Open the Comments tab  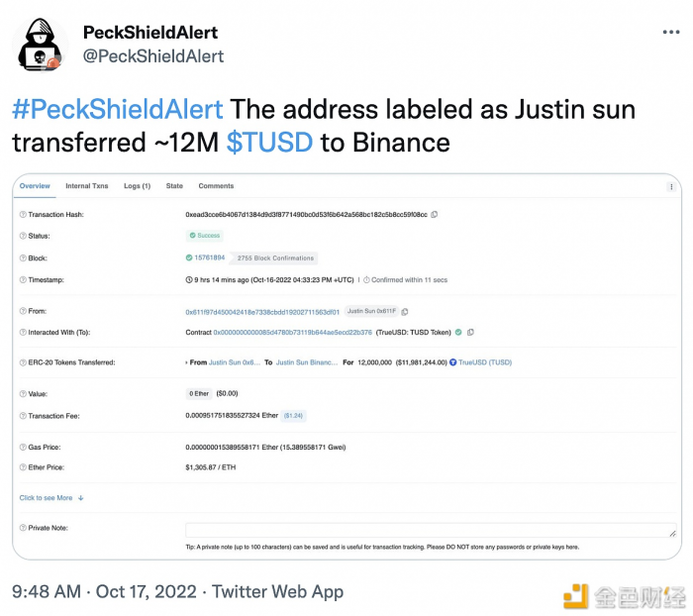pos(216,186)
